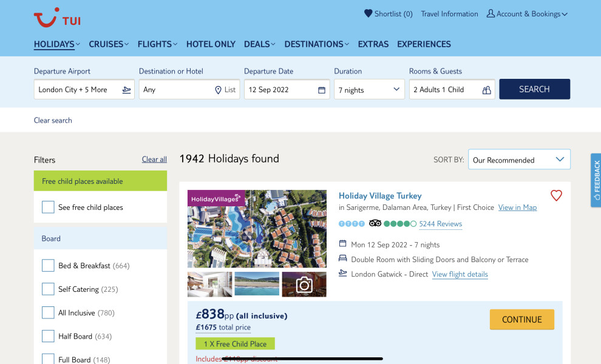Click the Rooms & Guests field

click(x=452, y=89)
